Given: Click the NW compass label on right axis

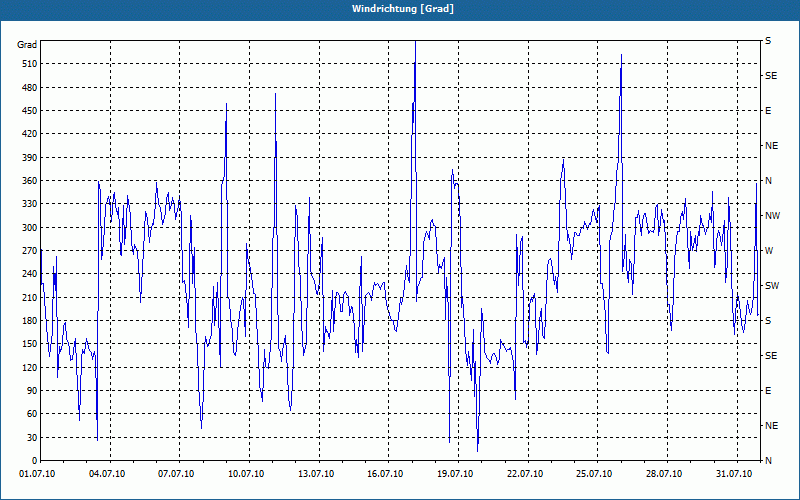Looking at the screenshot, I should point(772,216).
